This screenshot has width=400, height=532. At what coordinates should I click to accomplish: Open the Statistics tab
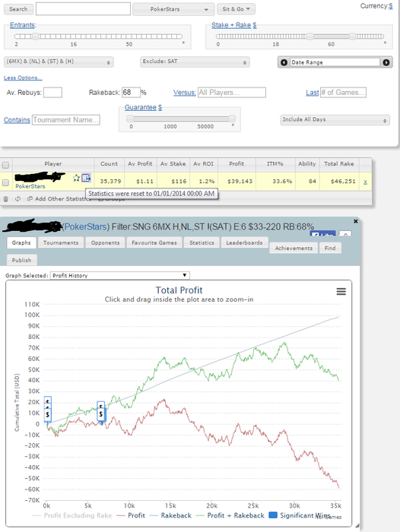[x=202, y=243]
